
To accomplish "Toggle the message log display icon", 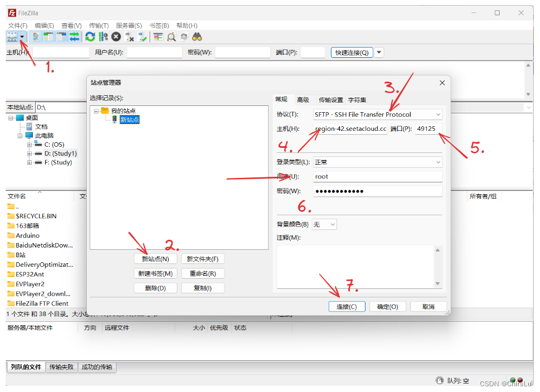I will 35,37.
